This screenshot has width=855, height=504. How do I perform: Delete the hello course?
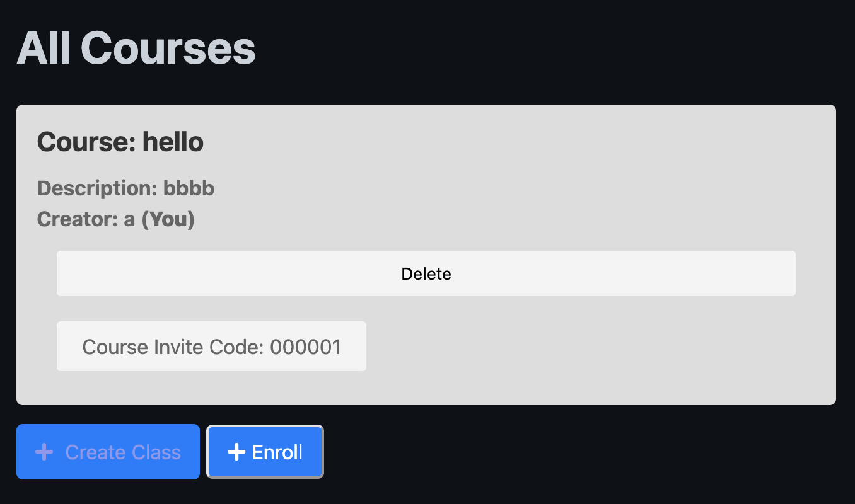(x=426, y=273)
